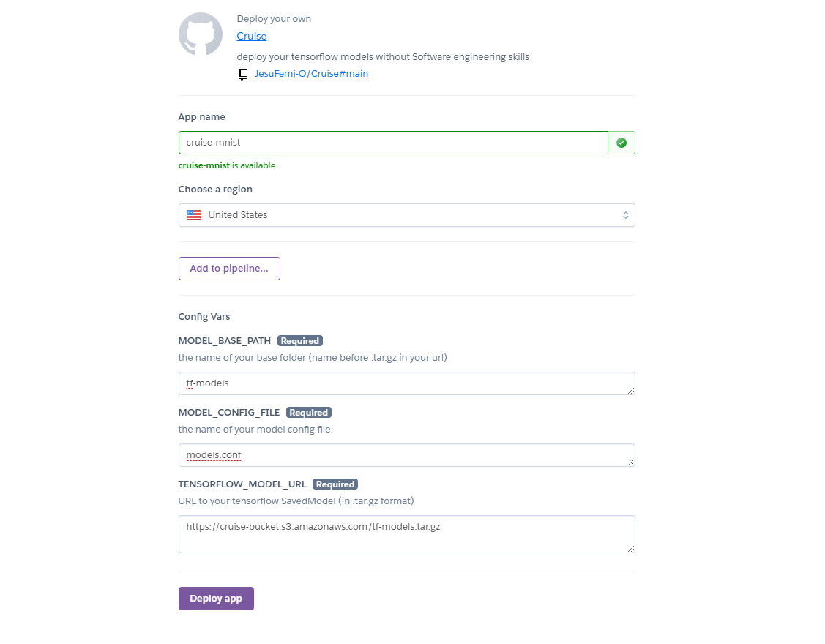
Task: Click the GitHub octocat avatar icon
Action: pyautogui.click(x=201, y=34)
